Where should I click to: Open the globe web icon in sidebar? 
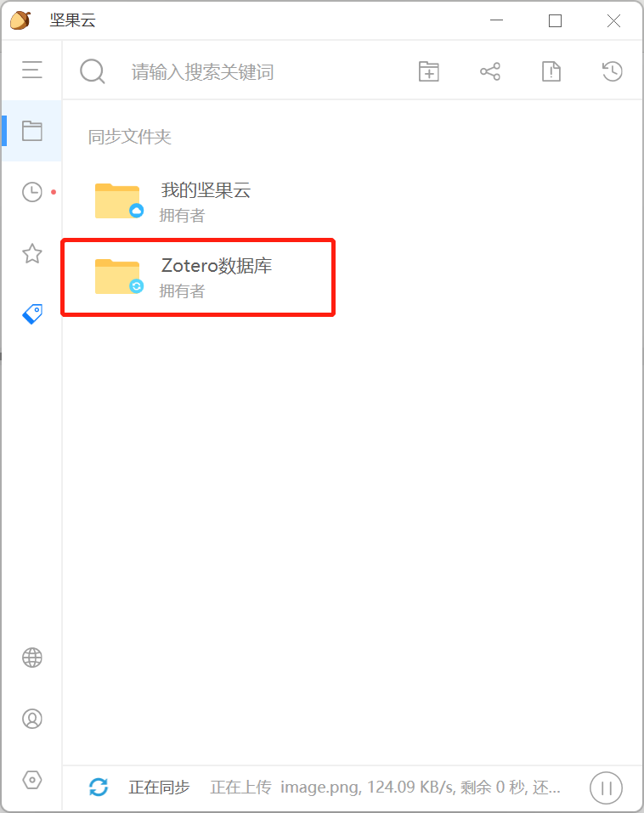pos(32,658)
